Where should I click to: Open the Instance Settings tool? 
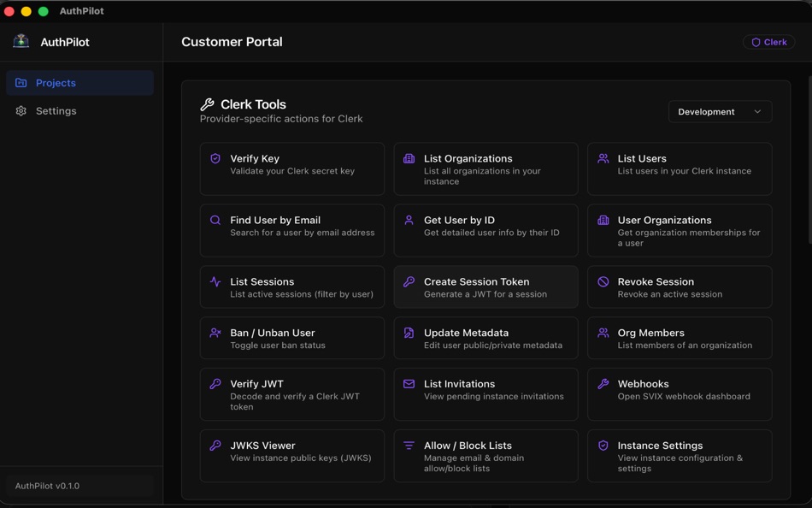tap(680, 456)
